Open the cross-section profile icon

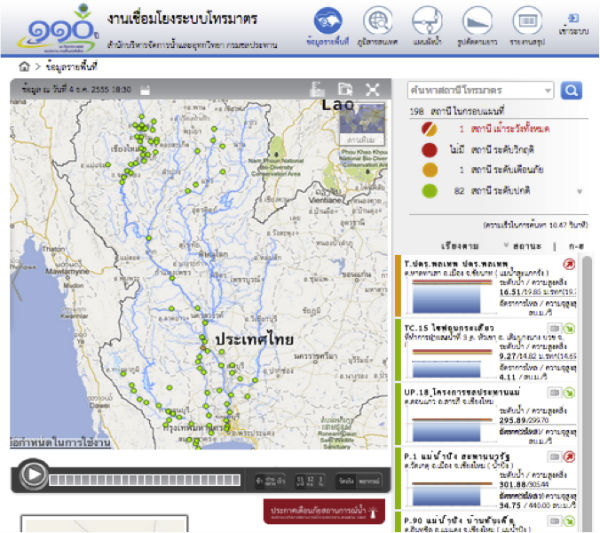coord(477,21)
